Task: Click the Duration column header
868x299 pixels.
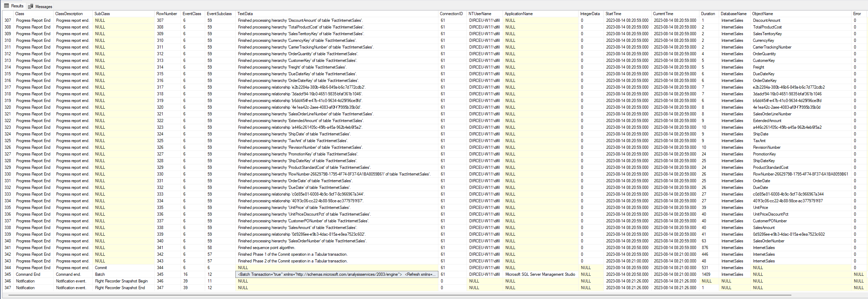Action: coord(708,14)
